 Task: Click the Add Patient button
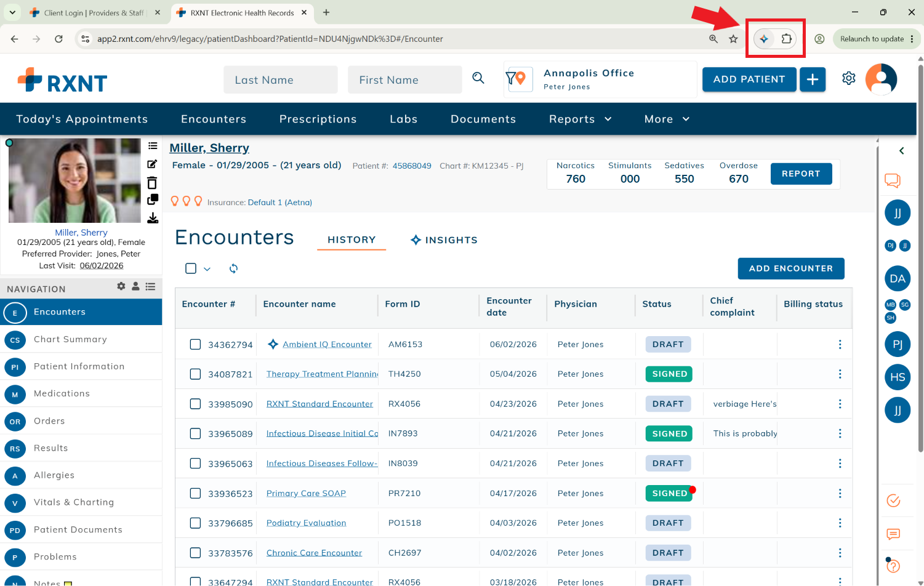tap(749, 79)
